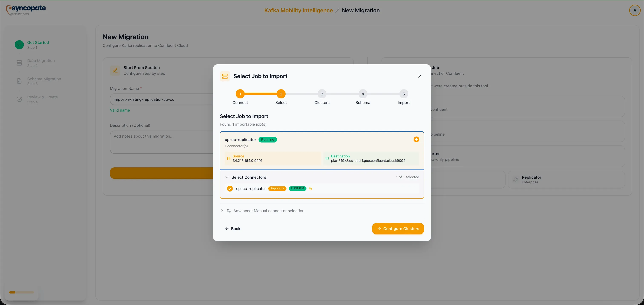Click the Data Migration step icon

pos(19,63)
